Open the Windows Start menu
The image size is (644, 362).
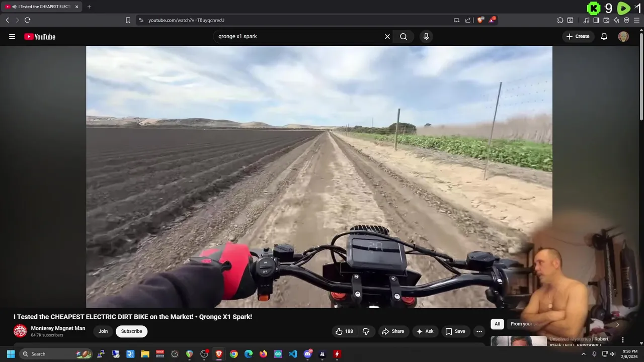(x=11, y=354)
